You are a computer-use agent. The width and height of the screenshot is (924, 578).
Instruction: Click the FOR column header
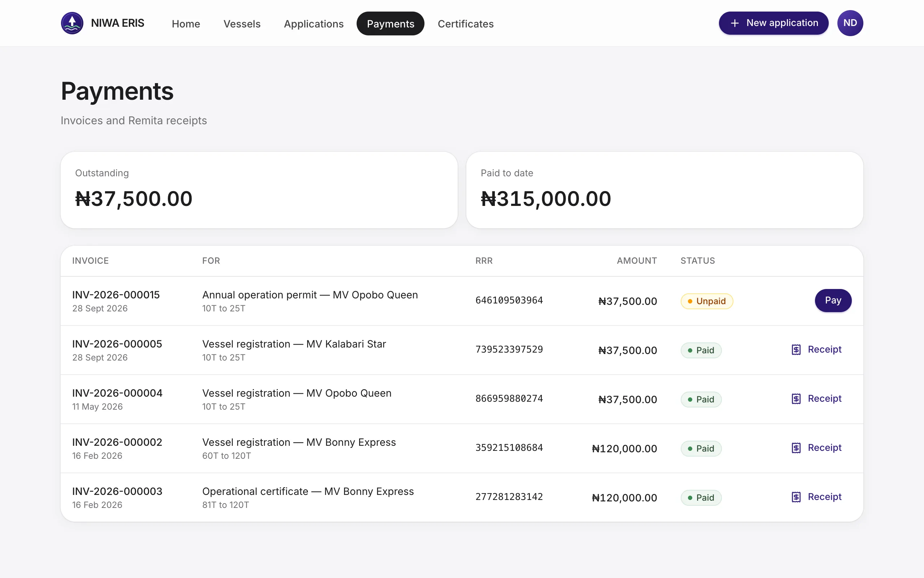click(211, 261)
